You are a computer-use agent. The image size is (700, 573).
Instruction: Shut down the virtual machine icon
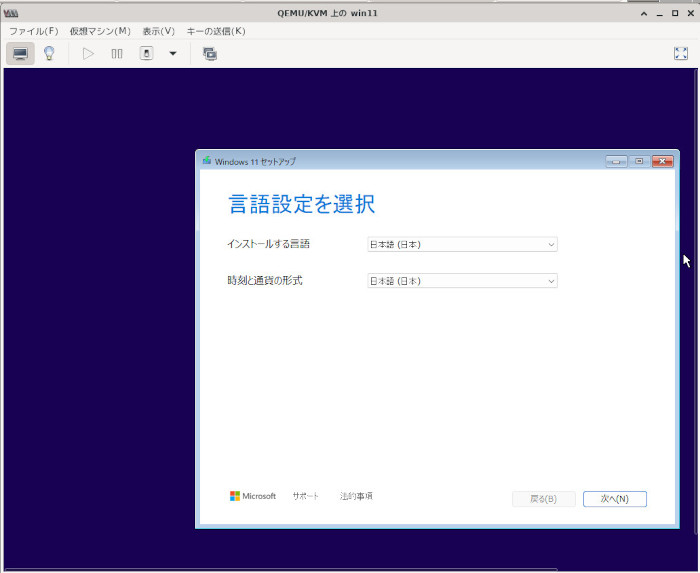(x=146, y=54)
